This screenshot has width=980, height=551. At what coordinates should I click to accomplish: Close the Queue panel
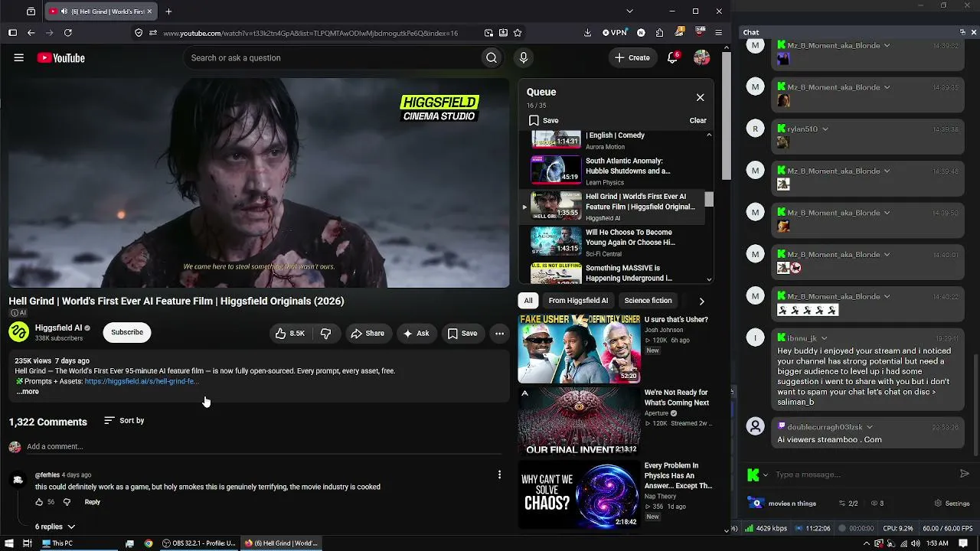point(700,97)
